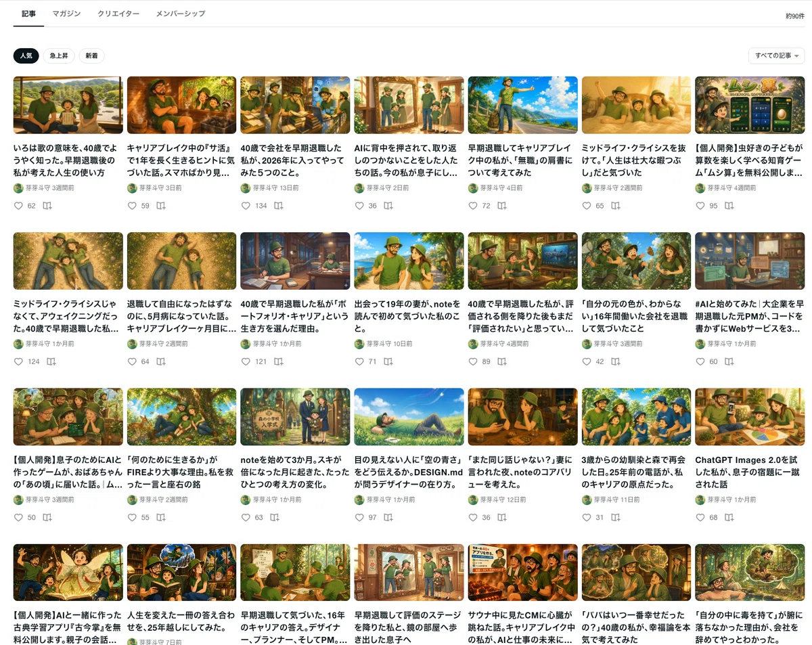Open the 森の小学校 入学式 thumbnail image

pos(295,417)
